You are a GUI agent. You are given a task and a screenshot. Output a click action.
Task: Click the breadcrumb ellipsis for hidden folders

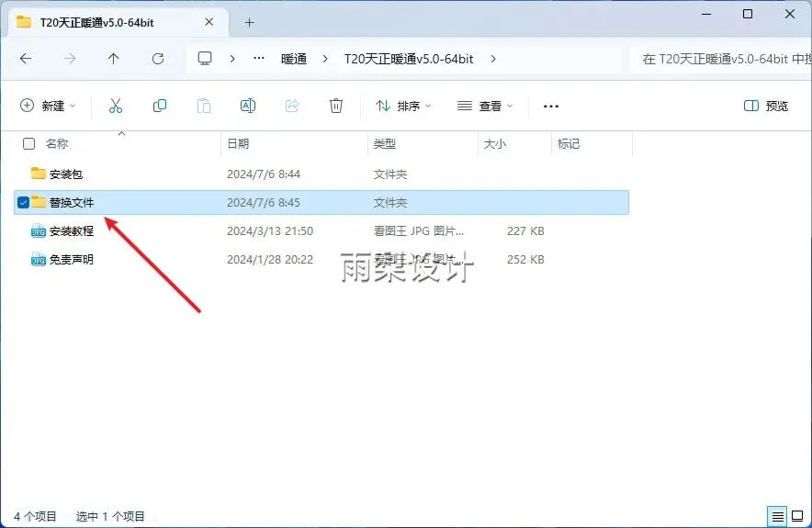click(x=259, y=58)
